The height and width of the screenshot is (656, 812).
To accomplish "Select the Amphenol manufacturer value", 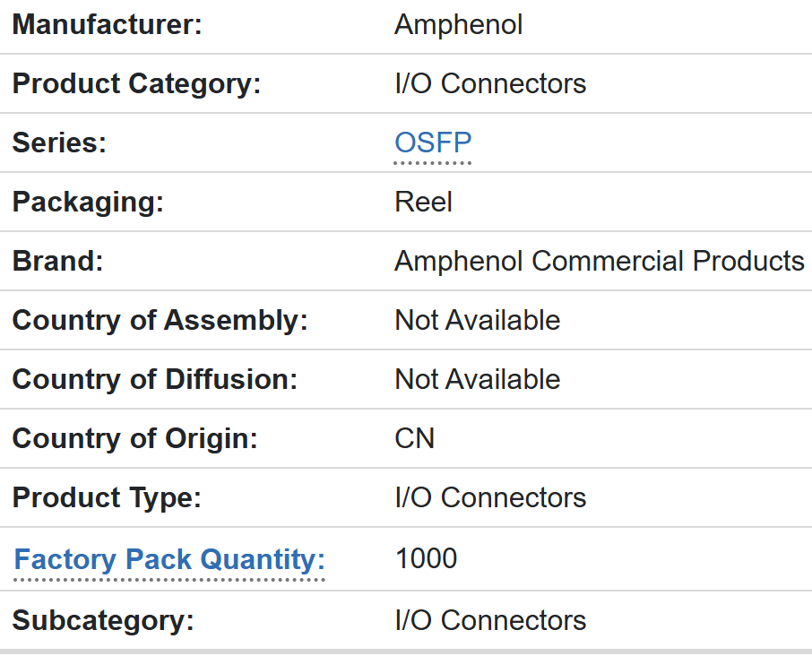I will click(x=458, y=25).
